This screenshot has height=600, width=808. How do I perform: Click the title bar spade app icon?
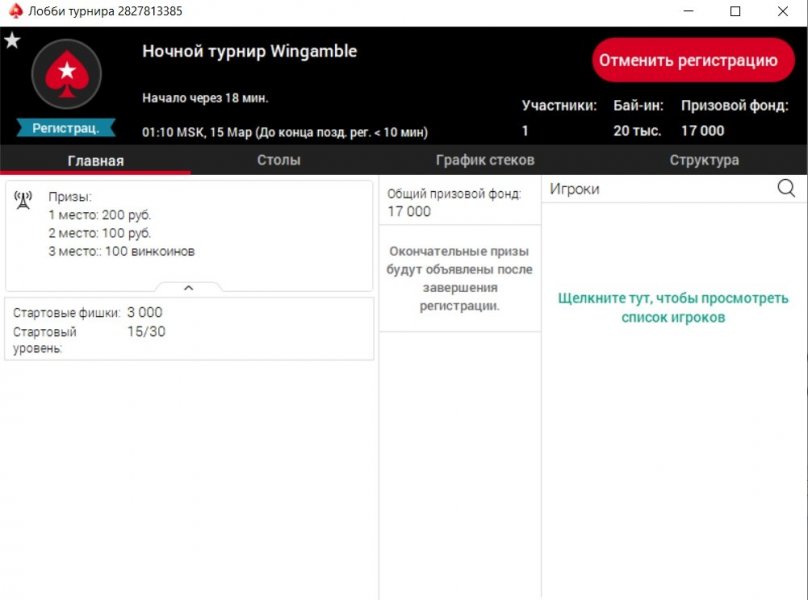click(x=13, y=12)
